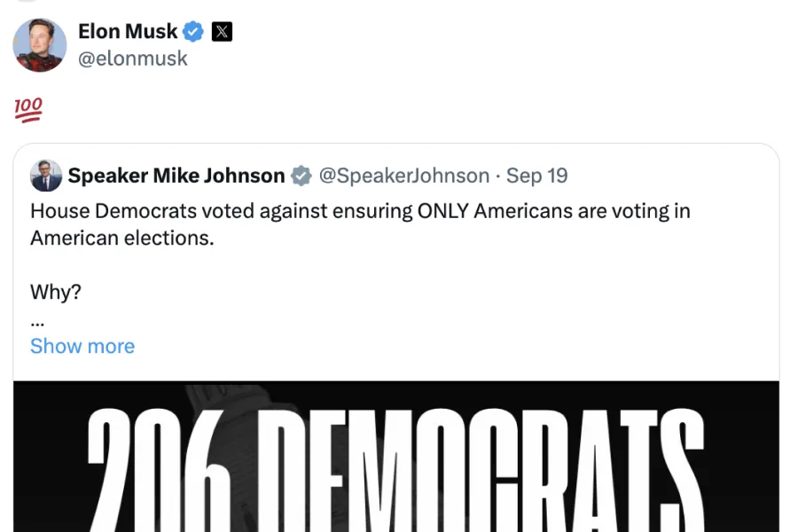Screen dimensions: 798x532
Task: Open Elon Musk's display name
Action: [x=128, y=31]
